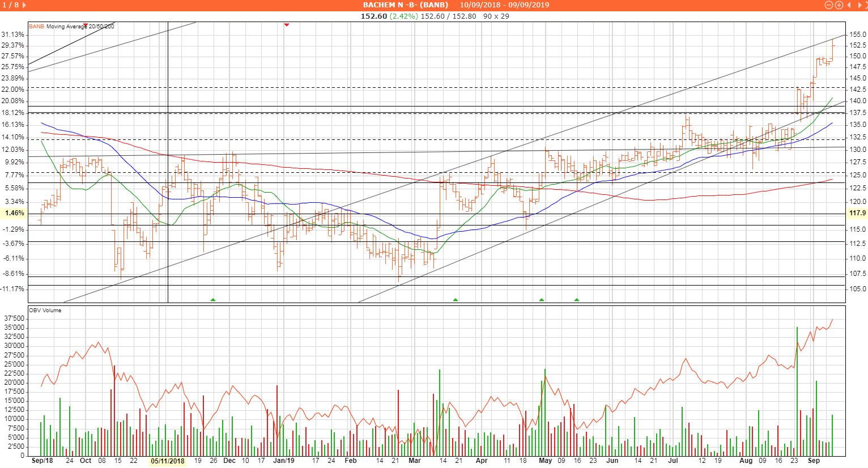Open the Moving Average 20/50/200 indicator label
Image resolution: width=868 pixels, height=468 pixels.
(80, 27)
